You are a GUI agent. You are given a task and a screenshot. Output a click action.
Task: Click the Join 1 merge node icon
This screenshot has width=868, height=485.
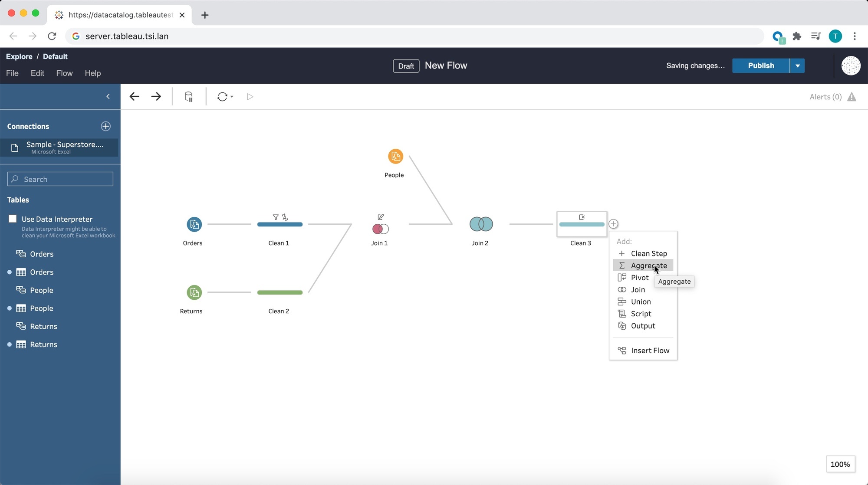coord(380,229)
